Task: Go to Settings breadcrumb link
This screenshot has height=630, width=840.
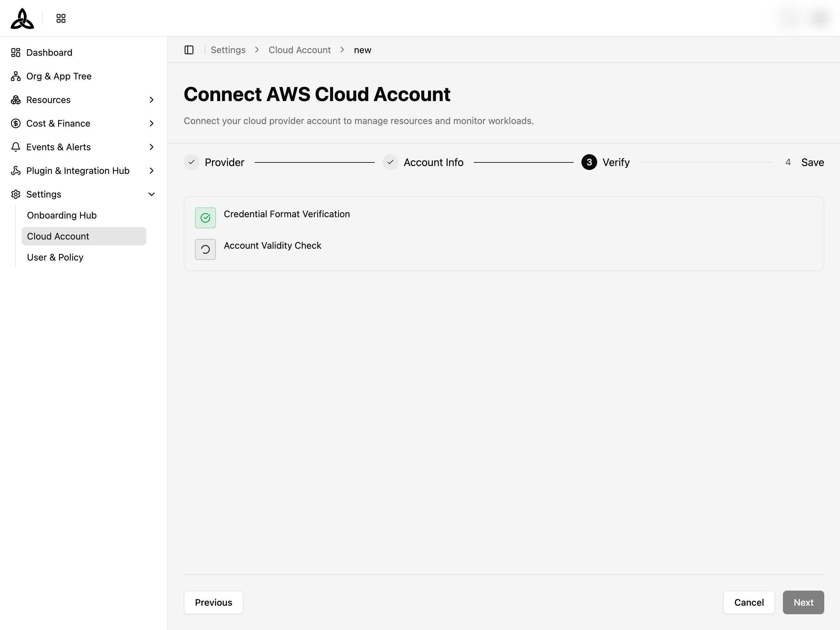Action: [228, 50]
